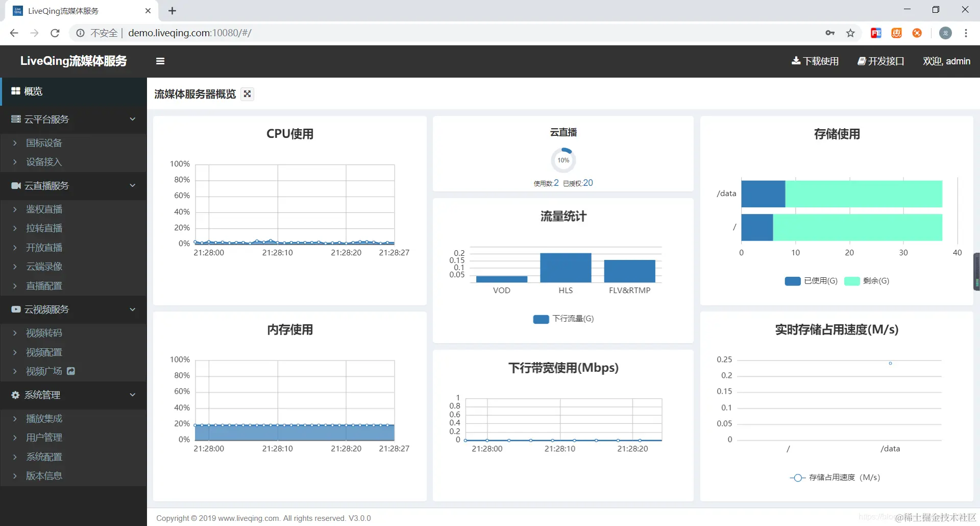This screenshot has width=980, height=526.
Task: Click the /data used storage blue bar
Action: pyautogui.click(x=763, y=194)
